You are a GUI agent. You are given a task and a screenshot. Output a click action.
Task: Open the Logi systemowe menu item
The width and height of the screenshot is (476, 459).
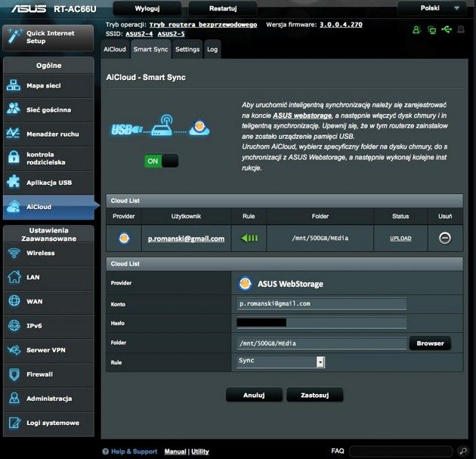pyautogui.click(x=48, y=423)
